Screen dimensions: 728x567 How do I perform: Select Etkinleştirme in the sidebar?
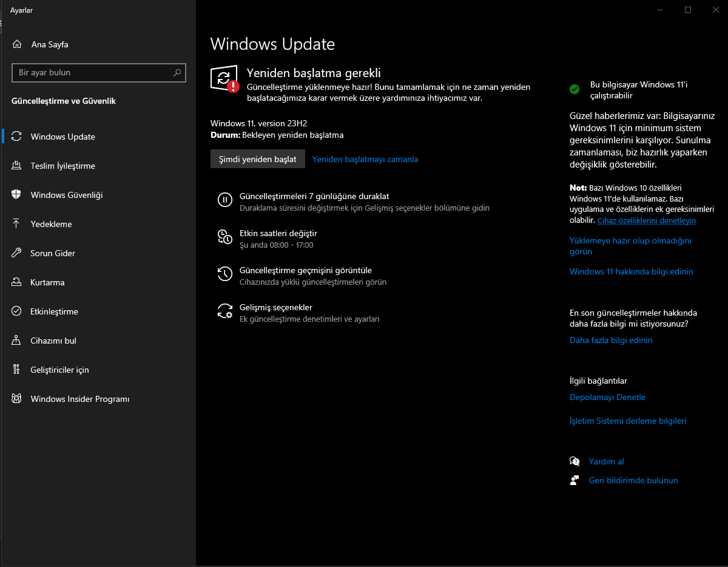tap(98, 311)
